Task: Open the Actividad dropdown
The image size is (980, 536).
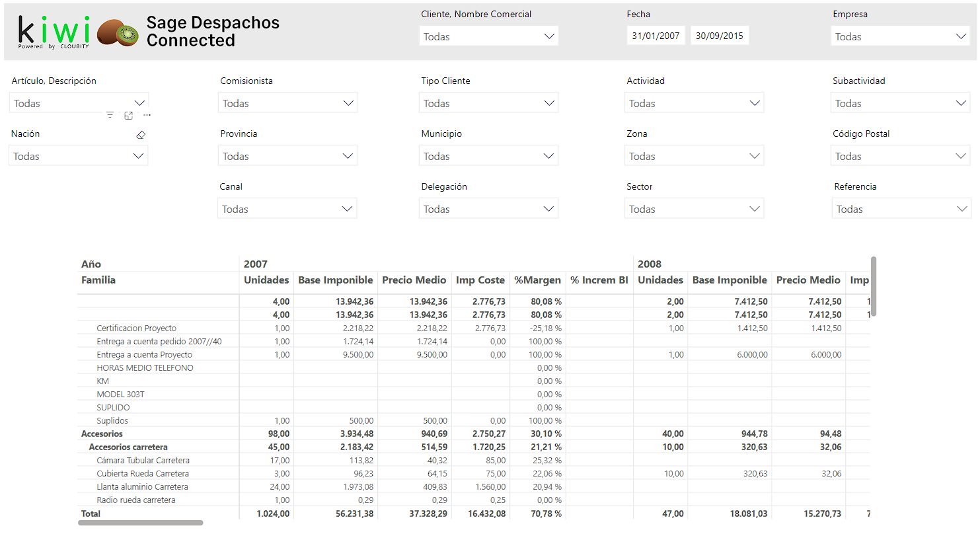Action: coord(695,103)
